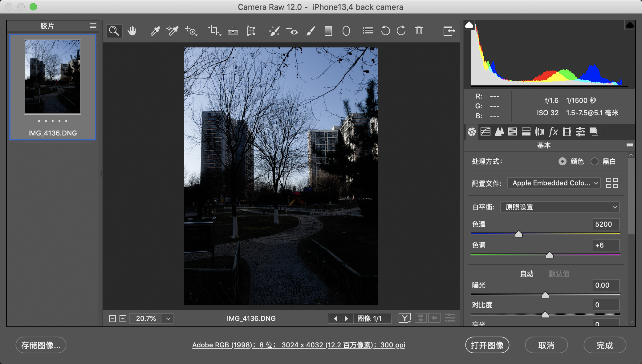The width and height of the screenshot is (642, 364).
Task: Select the Straighten tool
Action: (233, 31)
